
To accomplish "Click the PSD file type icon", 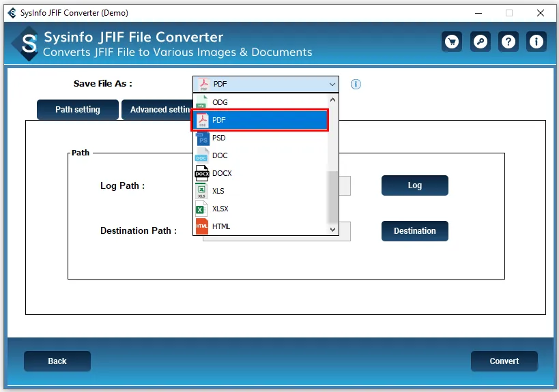I will click(202, 138).
